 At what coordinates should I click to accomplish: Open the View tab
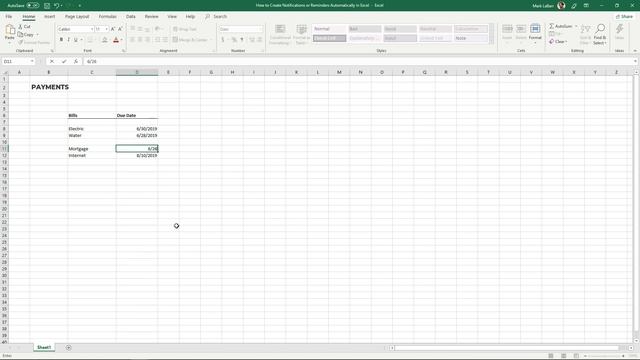point(172,16)
